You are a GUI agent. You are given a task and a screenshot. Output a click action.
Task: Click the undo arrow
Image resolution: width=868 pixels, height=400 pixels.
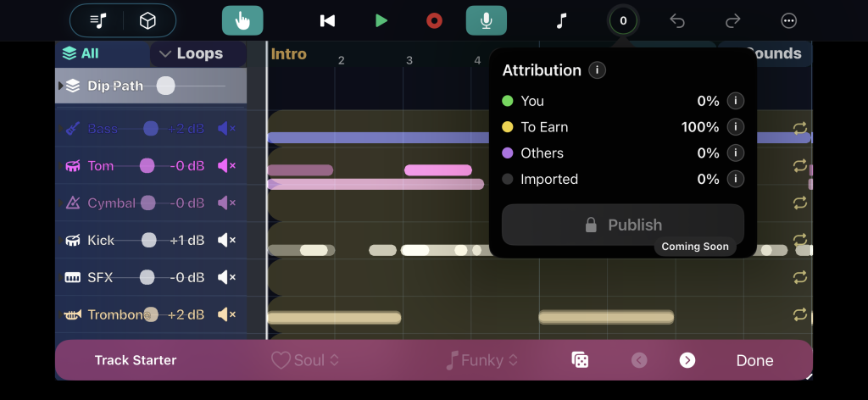click(x=676, y=20)
